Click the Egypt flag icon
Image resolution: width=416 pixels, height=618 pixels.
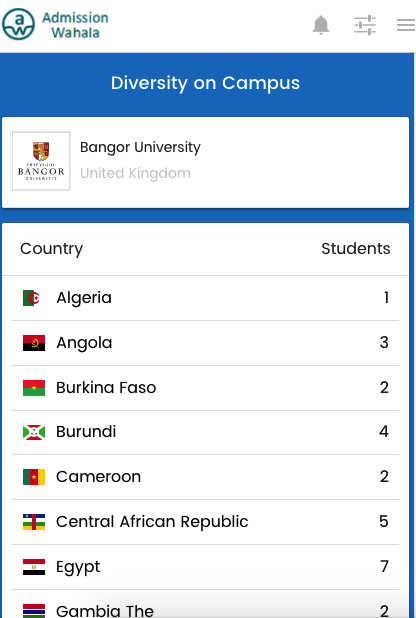[x=34, y=567]
